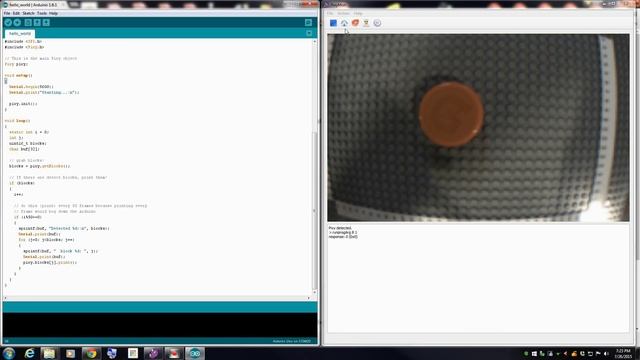The image size is (640, 360).
Task: Open the media player taskbar icon
Action: coord(70,353)
